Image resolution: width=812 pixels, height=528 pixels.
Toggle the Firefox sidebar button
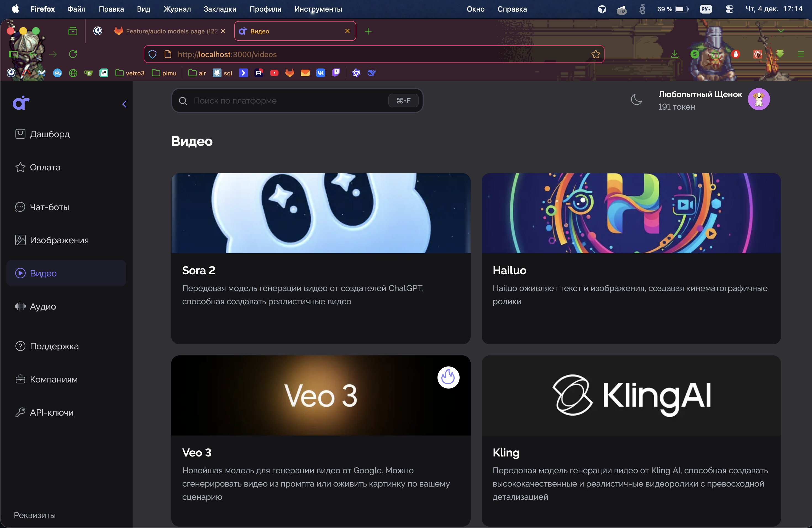pyautogui.click(x=13, y=54)
